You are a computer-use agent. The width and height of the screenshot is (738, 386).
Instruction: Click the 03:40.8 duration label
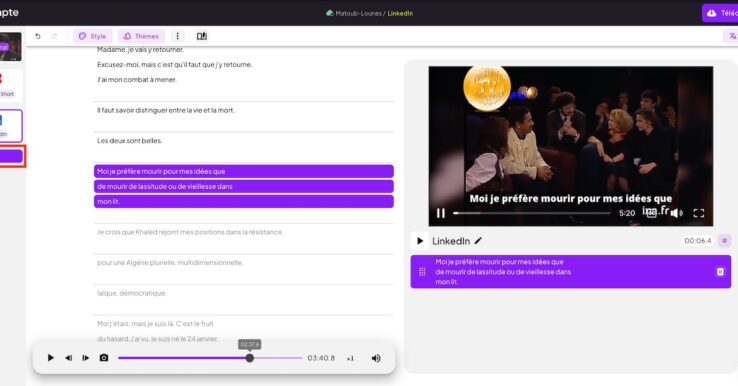tap(321, 358)
